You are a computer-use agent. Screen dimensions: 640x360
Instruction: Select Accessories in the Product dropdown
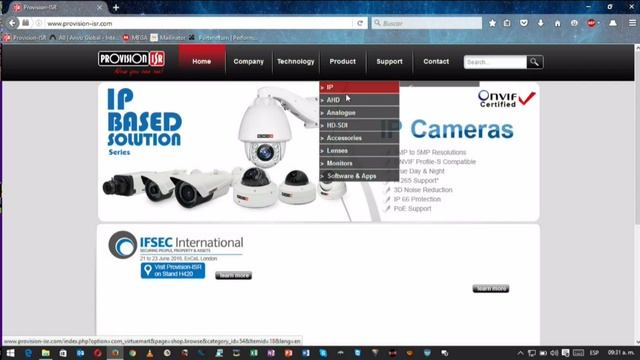359,138
